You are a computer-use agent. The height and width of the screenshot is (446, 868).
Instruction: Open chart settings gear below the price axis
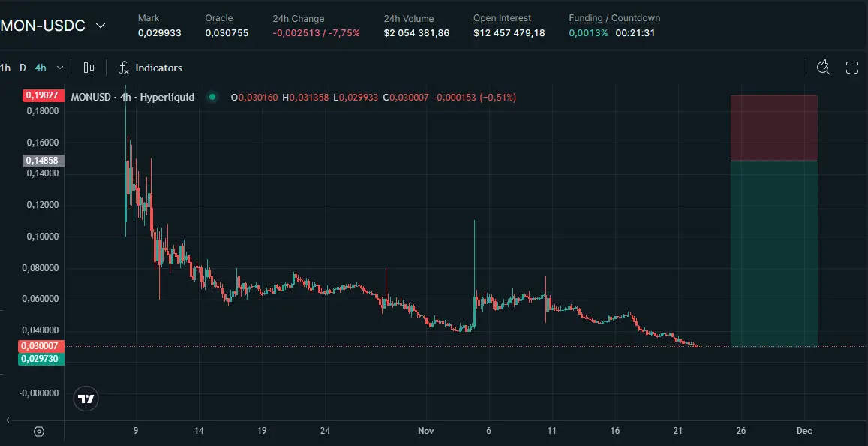[x=39, y=432]
